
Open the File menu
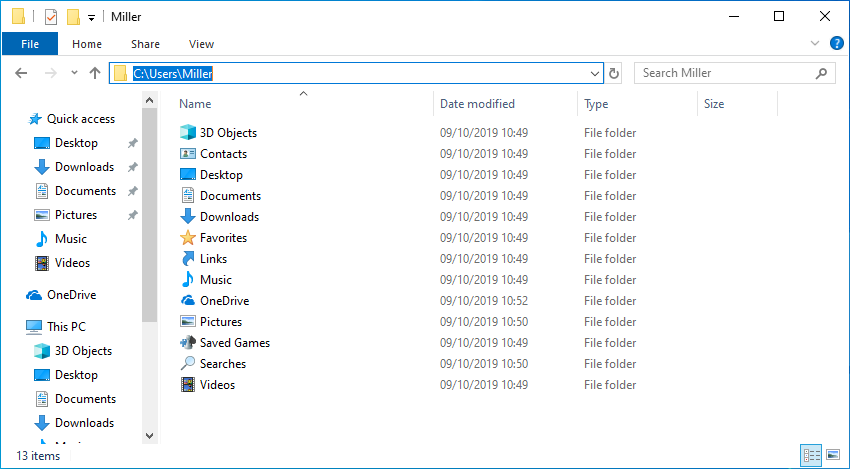pos(30,44)
